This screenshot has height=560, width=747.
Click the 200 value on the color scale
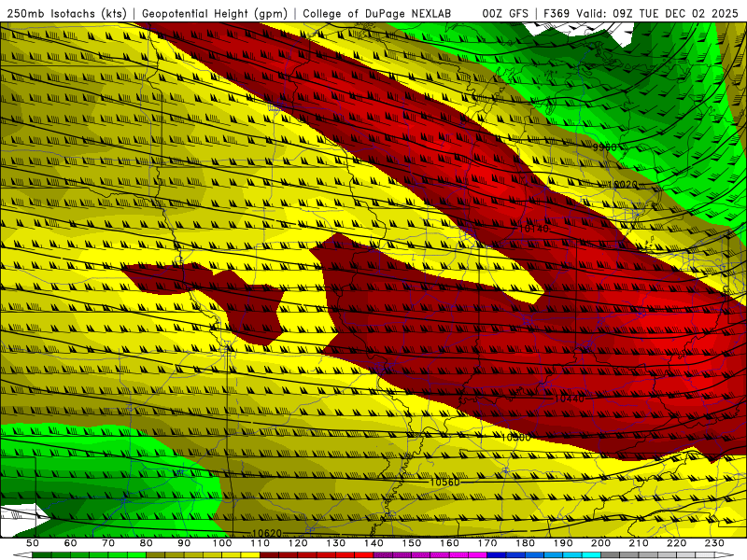coord(600,543)
